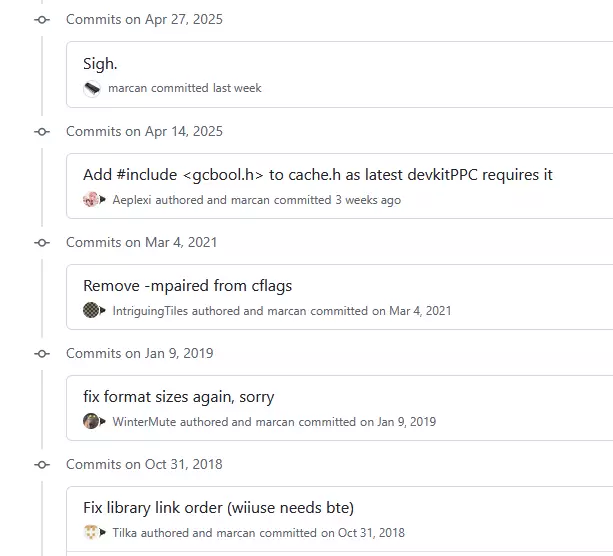Open the "Fix library link order" commit
Viewport: 613px width, 556px height.
coord(218,508)
